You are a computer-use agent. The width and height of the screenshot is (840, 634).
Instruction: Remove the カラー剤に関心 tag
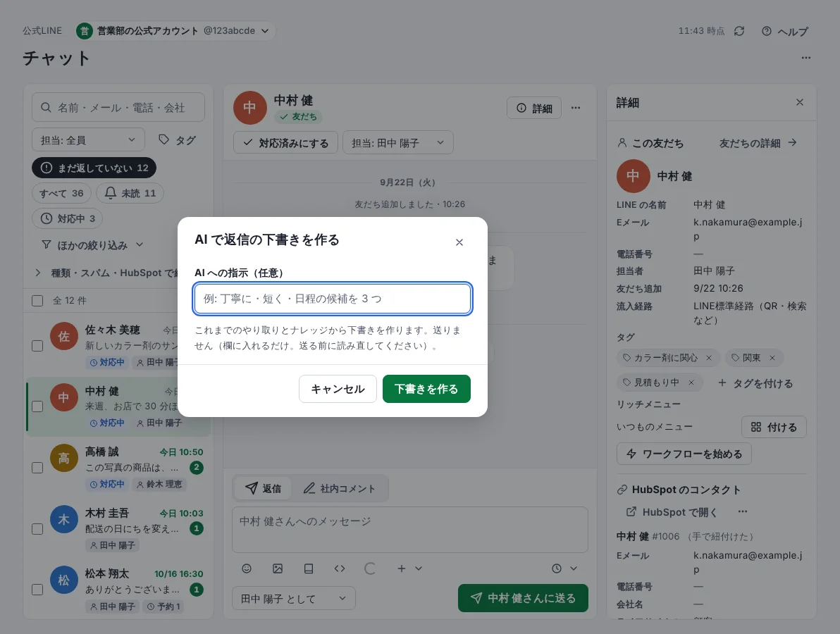(709, 358)
